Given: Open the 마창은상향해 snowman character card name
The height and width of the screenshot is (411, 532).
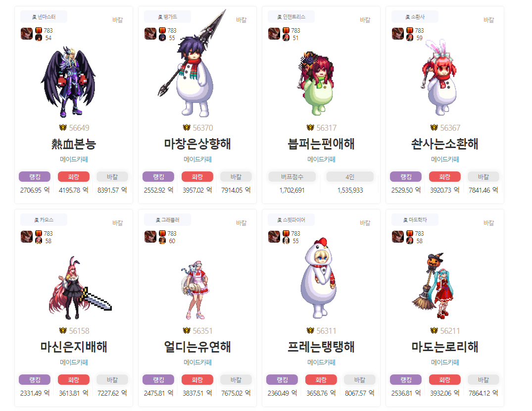Looking at the screenshot, I should pyautogui.click(x=197, y=144).
